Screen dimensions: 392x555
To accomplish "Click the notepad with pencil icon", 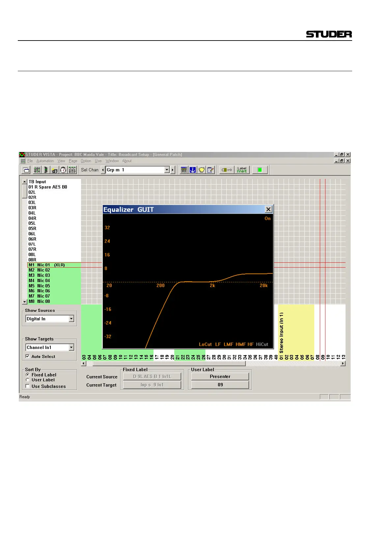I will tap(210, 170).
